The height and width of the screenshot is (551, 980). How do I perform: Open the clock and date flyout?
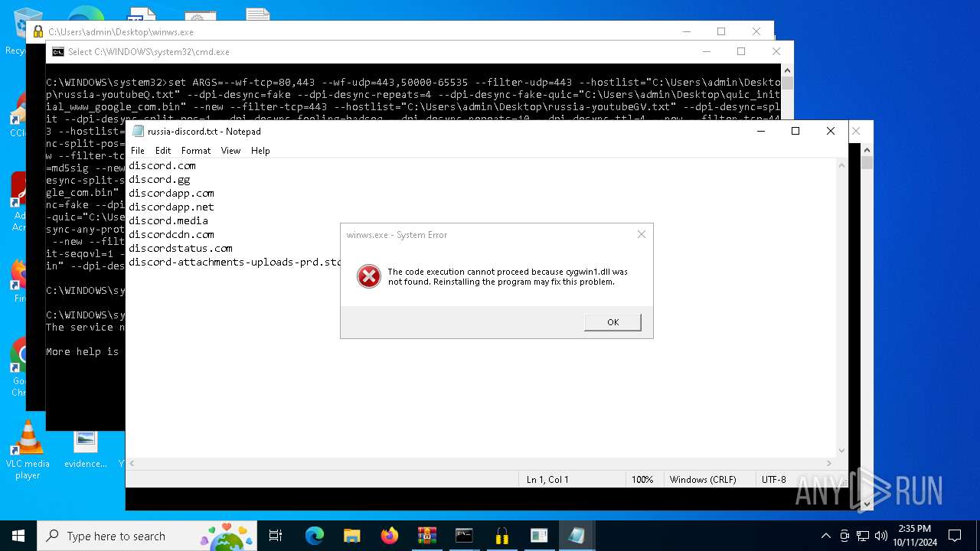pos(914,536)
